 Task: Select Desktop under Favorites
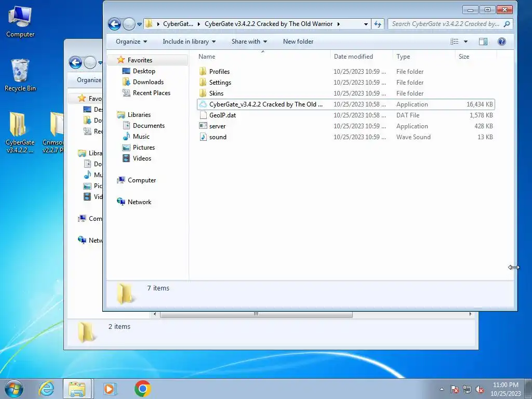coord(144,71)
